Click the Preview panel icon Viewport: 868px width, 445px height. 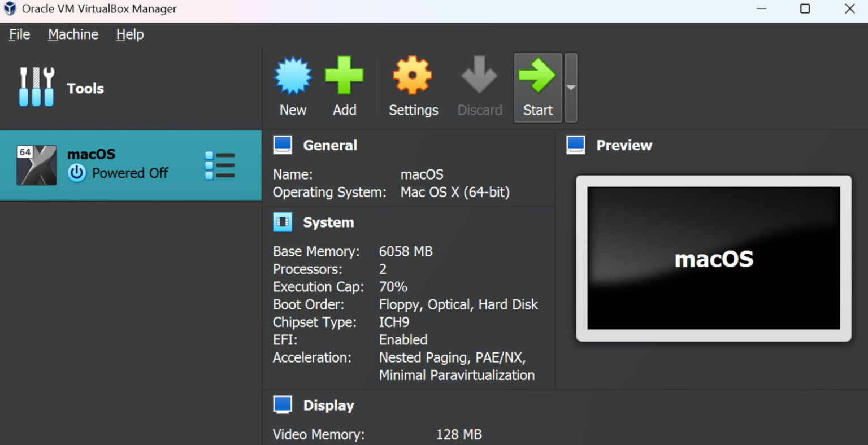pyautogui.click(x=575, y=145)
